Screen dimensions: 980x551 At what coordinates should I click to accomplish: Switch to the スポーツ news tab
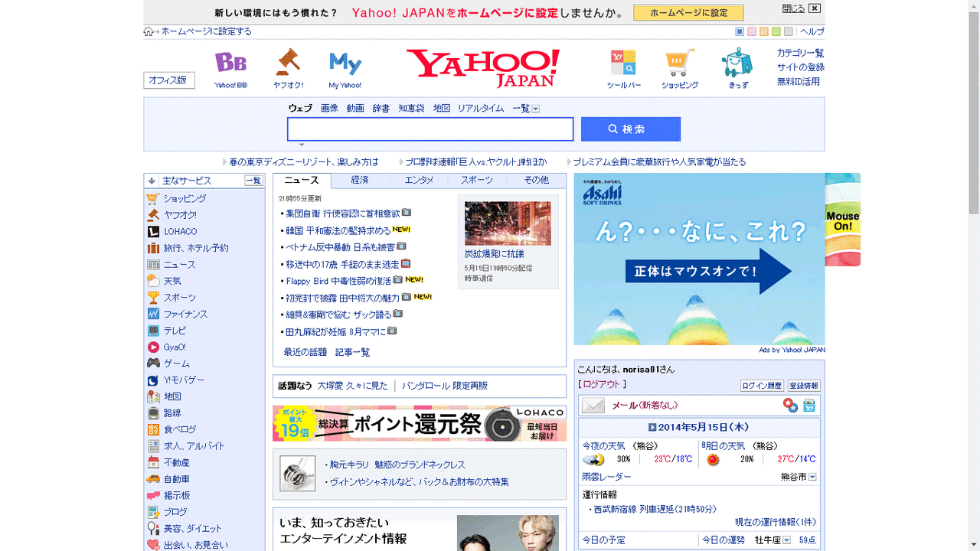[477, 181]
